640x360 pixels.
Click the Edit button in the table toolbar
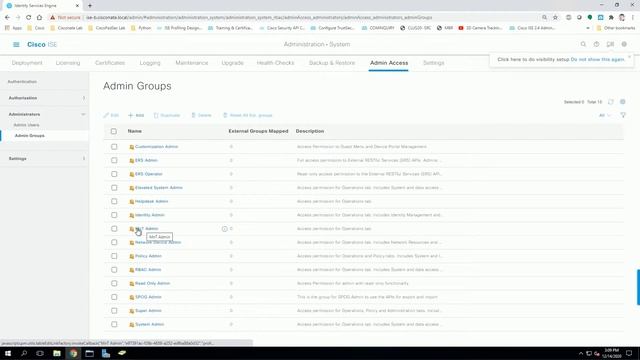click(x=111, y=116)
